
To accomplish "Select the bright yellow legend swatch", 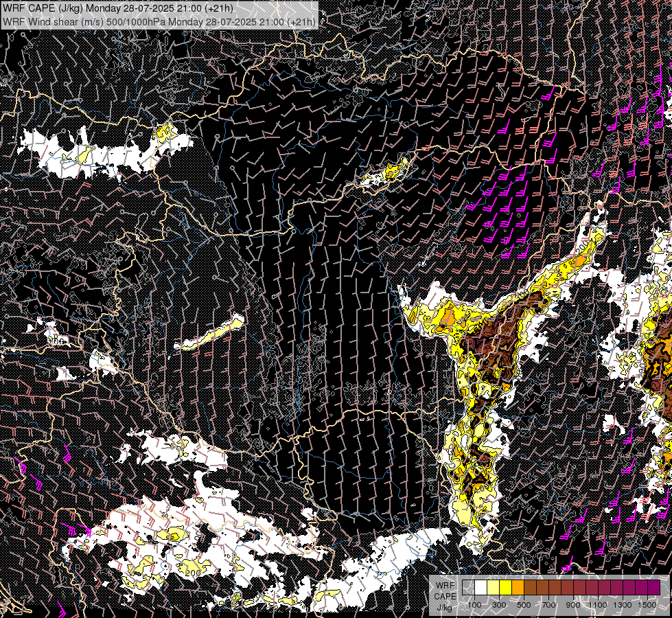I will pyautogui.click(x=506, y=587).
